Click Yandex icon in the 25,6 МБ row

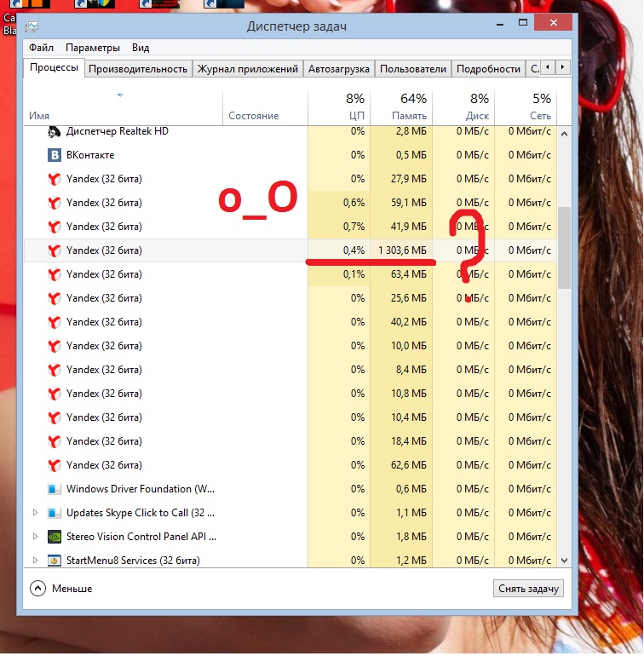(54, 298)
